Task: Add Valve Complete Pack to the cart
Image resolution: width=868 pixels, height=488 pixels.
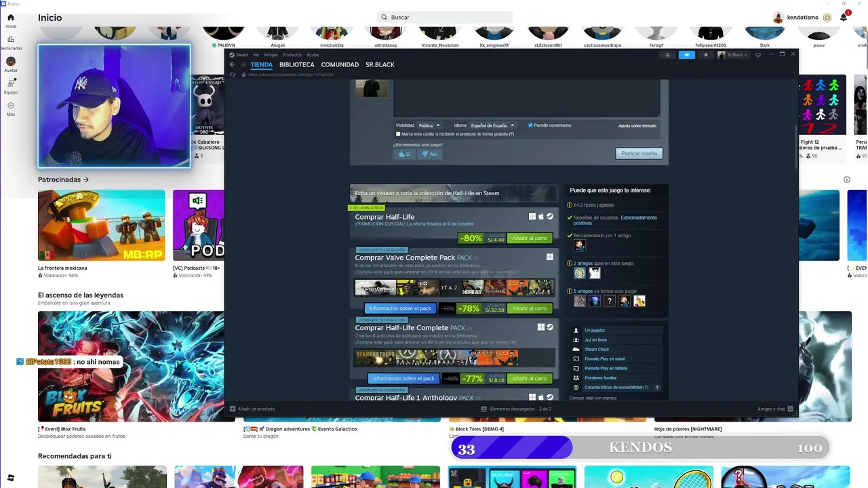Action: [x=530, y=308]
